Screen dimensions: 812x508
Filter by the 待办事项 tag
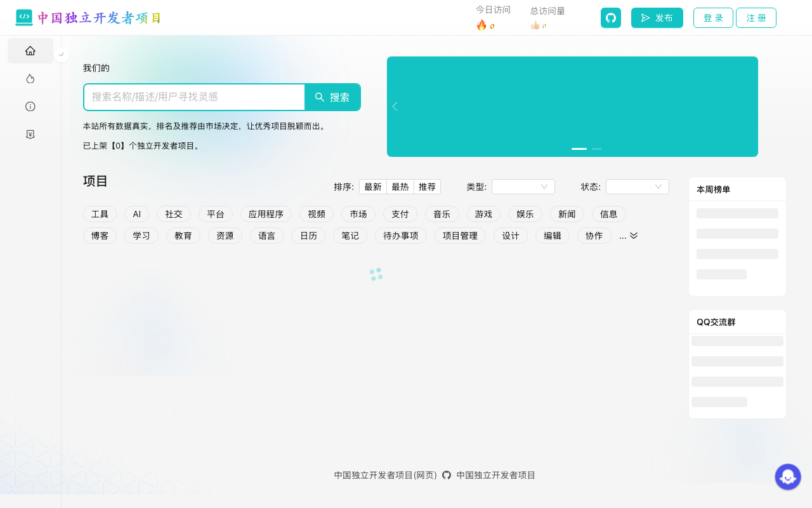pos(401,236)
